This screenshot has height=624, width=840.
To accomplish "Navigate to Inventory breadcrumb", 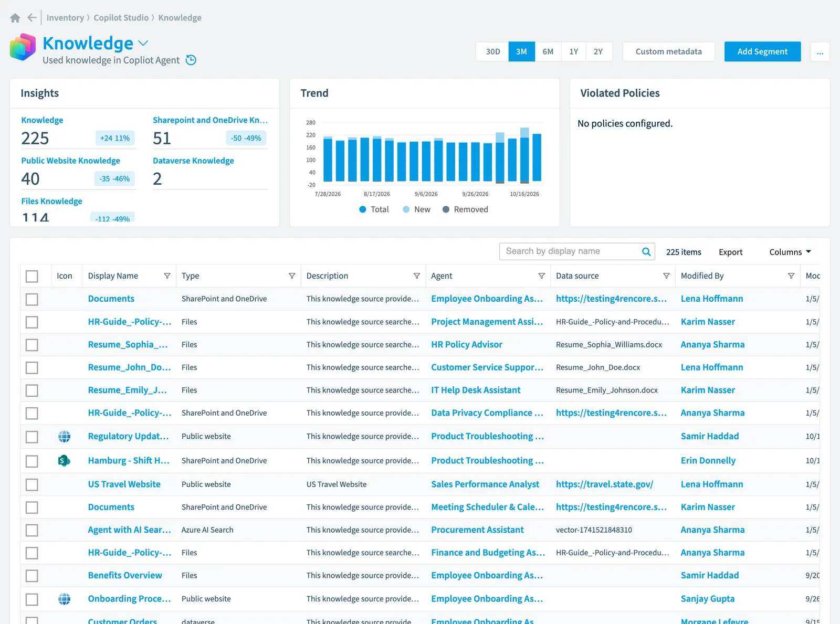I will (65, 18).
